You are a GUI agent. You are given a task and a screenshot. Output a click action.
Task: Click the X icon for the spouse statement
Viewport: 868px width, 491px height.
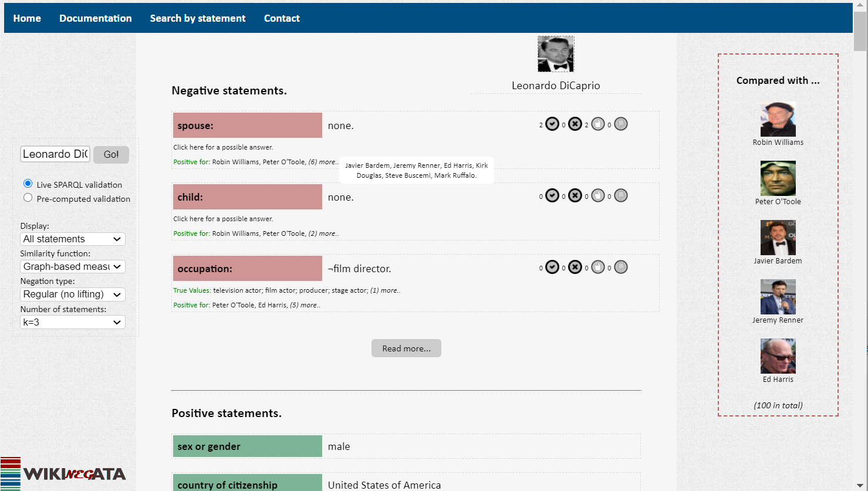coord(575,124)
